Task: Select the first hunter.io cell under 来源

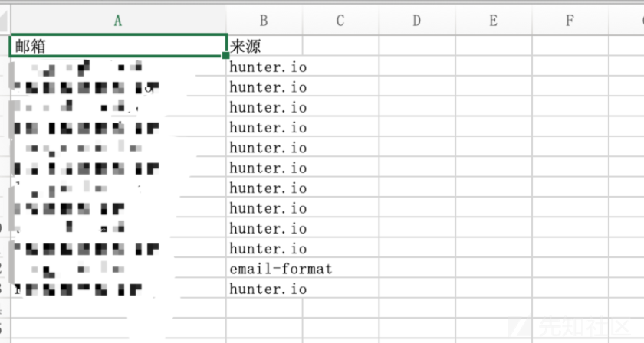Action: [264, 67]
